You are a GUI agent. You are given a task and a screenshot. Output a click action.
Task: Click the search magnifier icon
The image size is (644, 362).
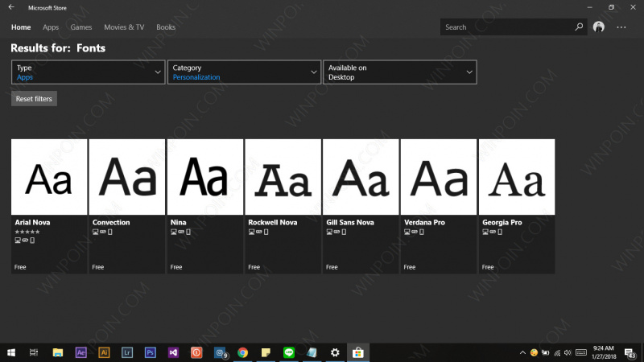(x=579, y=27)
